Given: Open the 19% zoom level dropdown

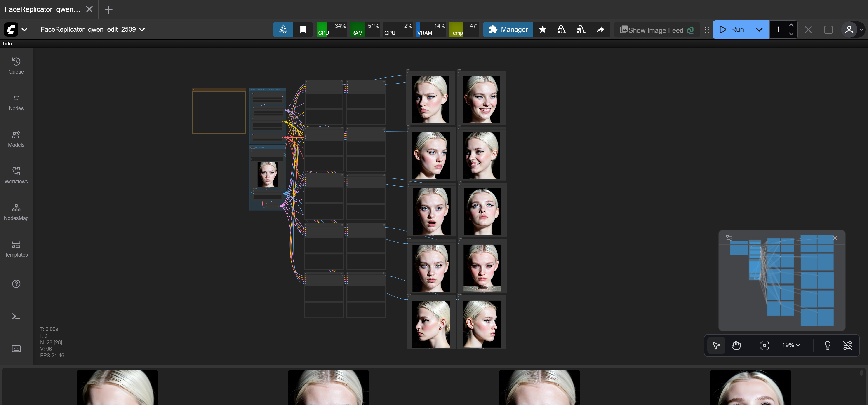Looking at the screenshot, I should [x=791, y=345].
